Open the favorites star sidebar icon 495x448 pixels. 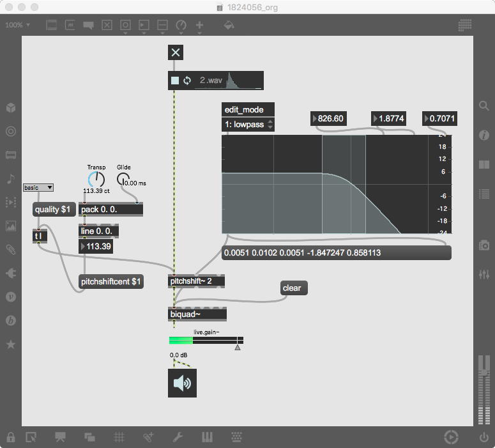point(11,344)
